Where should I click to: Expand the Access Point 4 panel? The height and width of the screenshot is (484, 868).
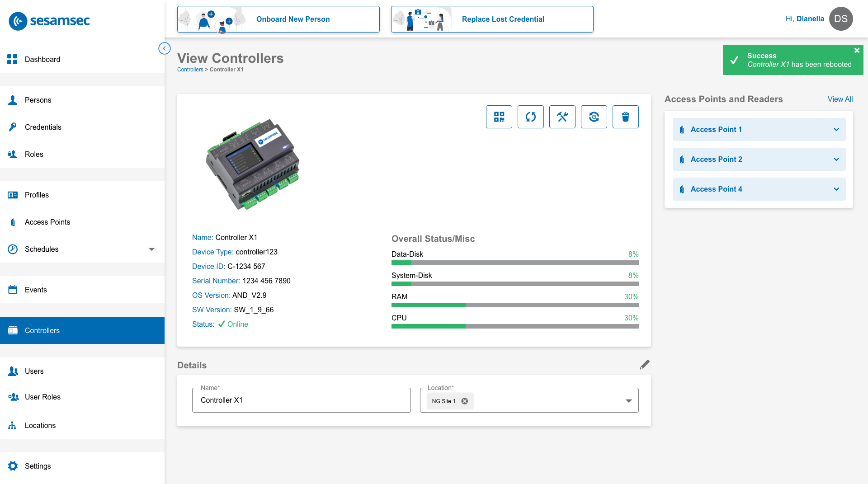836,189
